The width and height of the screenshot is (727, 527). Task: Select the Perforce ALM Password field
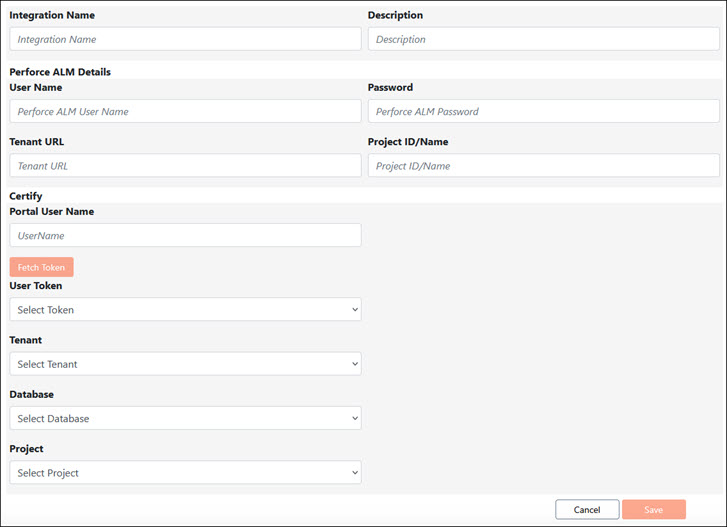tap(543, 111)
